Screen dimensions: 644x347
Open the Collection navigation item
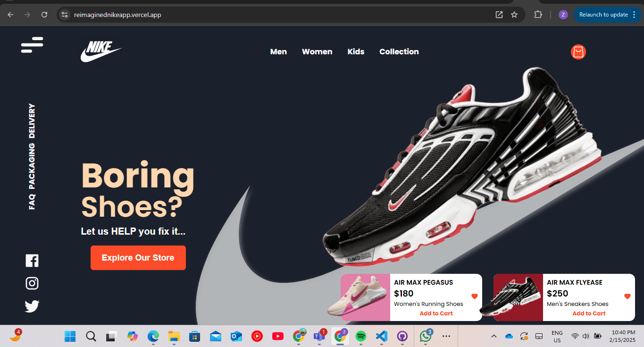(399, 52)
